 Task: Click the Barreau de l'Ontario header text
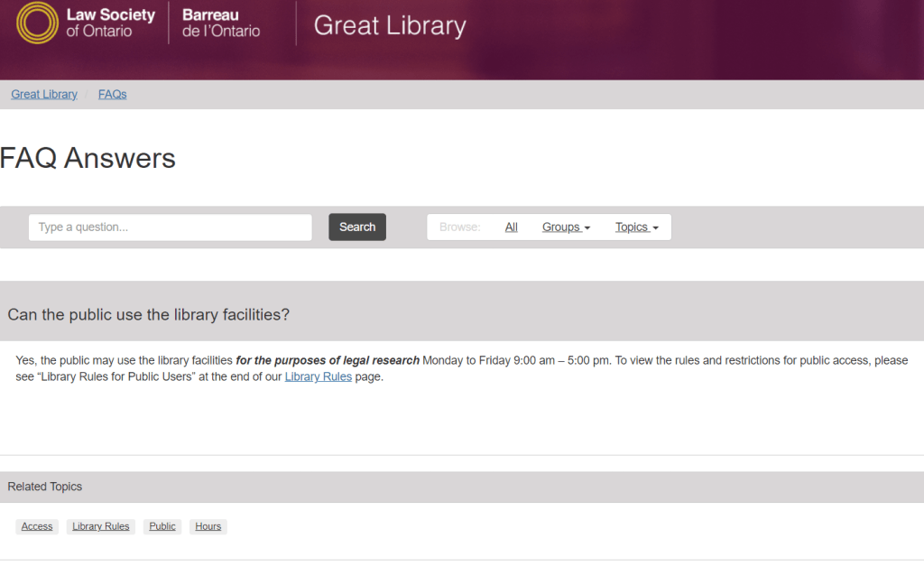(220, 23)
